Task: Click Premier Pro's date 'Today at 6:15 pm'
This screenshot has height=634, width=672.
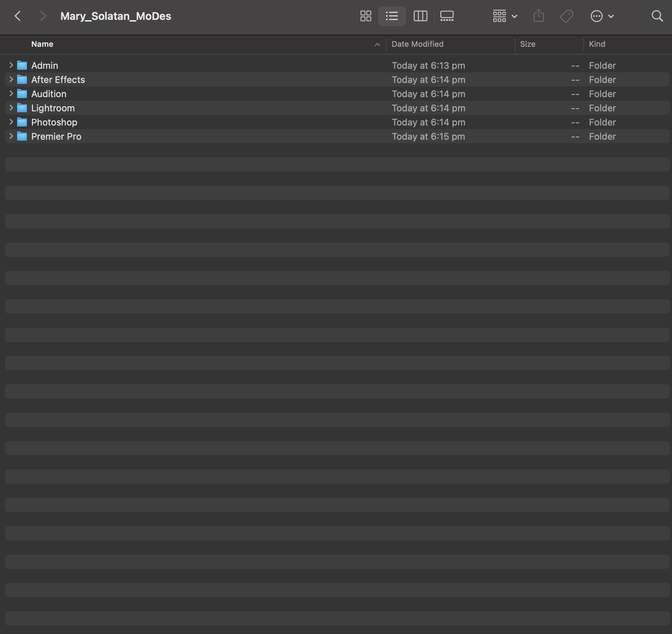Action: point(428,137)
